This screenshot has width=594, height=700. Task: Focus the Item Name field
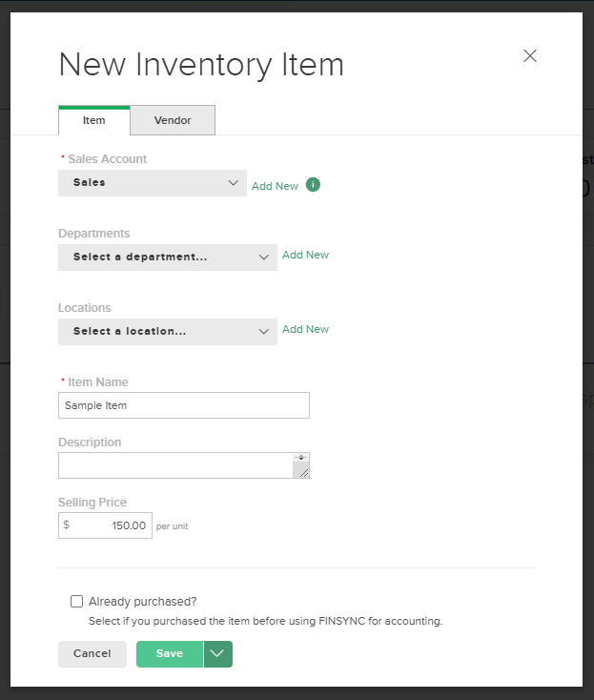tap(184, 405)
